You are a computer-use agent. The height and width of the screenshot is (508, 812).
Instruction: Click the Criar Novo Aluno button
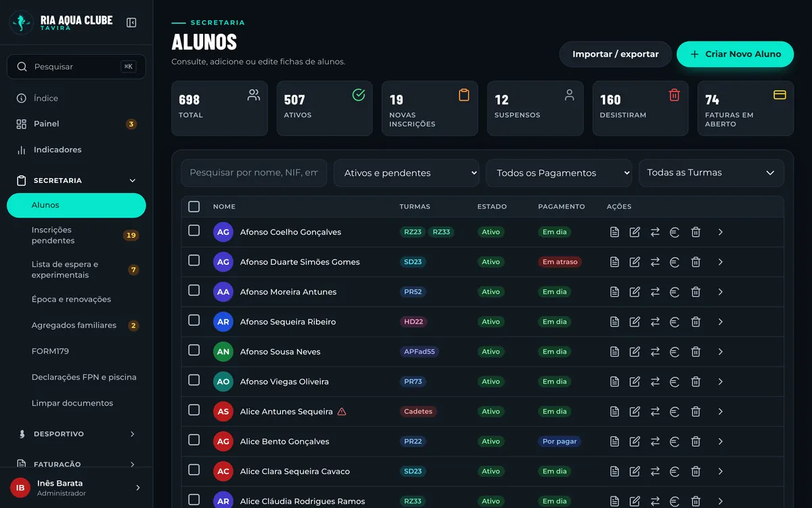[735, 54]
